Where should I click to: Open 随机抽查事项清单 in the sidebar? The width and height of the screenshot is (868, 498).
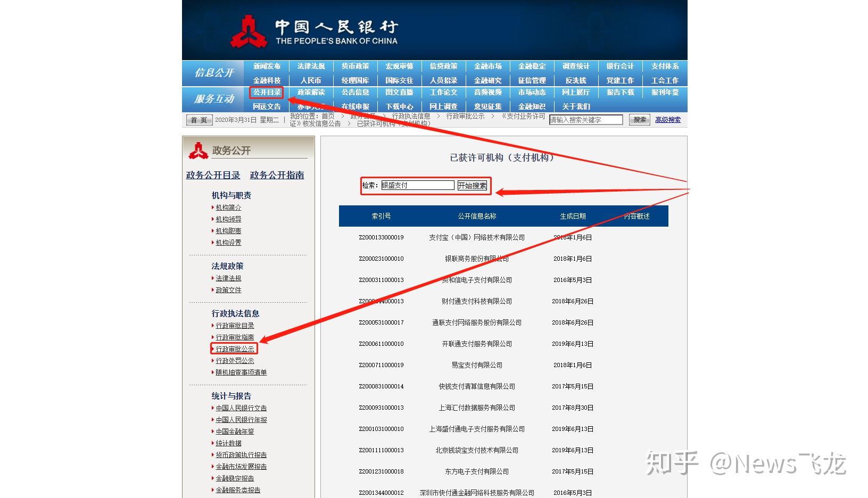click(x=241, y=372)
